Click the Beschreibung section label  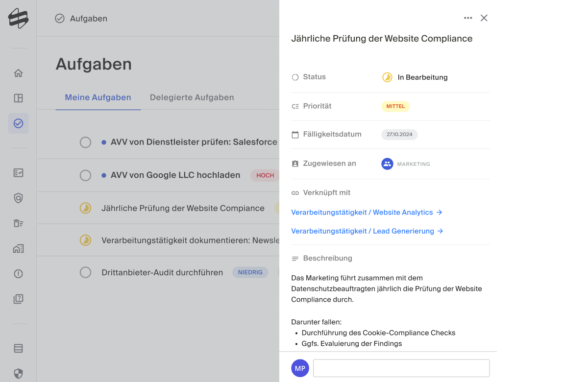pos(327,258)
